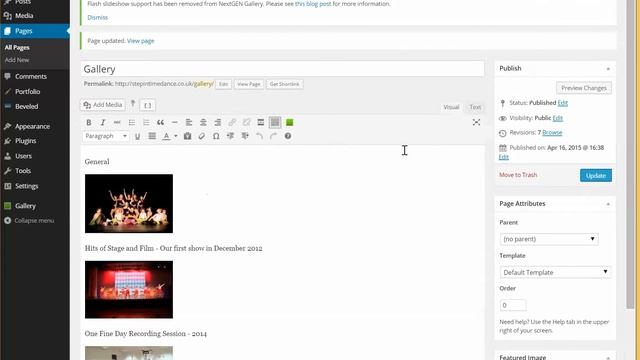The height and width of the screenshot is (360, 640).
Task: Click the text color A button
Action: pyautogui.click(x=166, y=136)
